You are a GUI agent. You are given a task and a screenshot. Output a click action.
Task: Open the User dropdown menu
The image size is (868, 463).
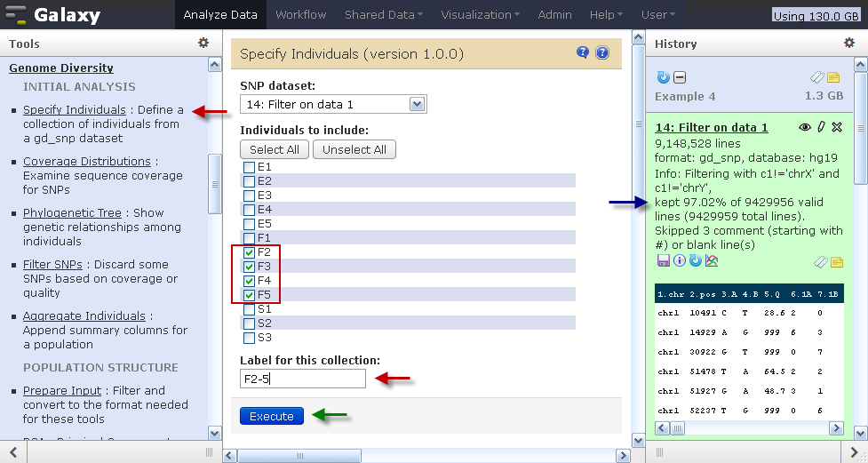click(657, 14)
